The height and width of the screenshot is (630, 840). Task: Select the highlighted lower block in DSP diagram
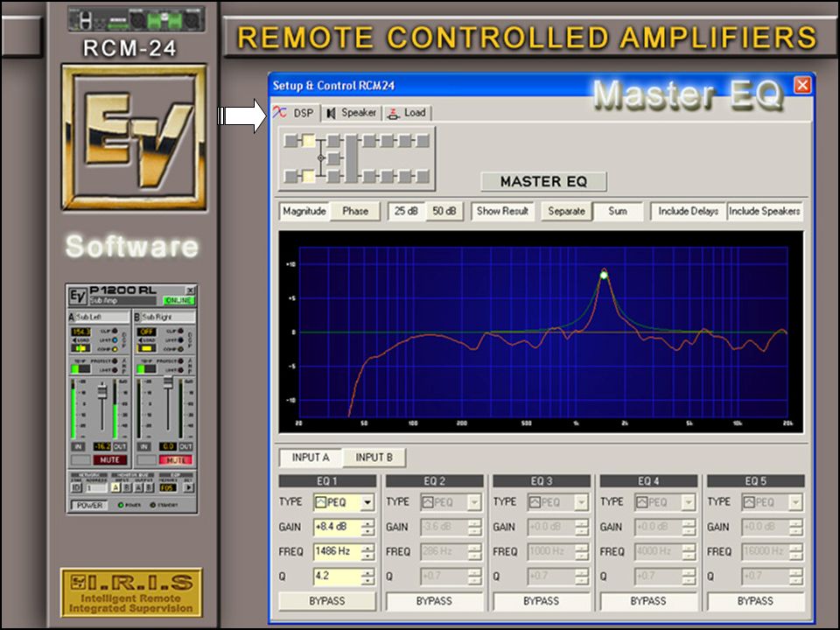(x=309, y=176)
